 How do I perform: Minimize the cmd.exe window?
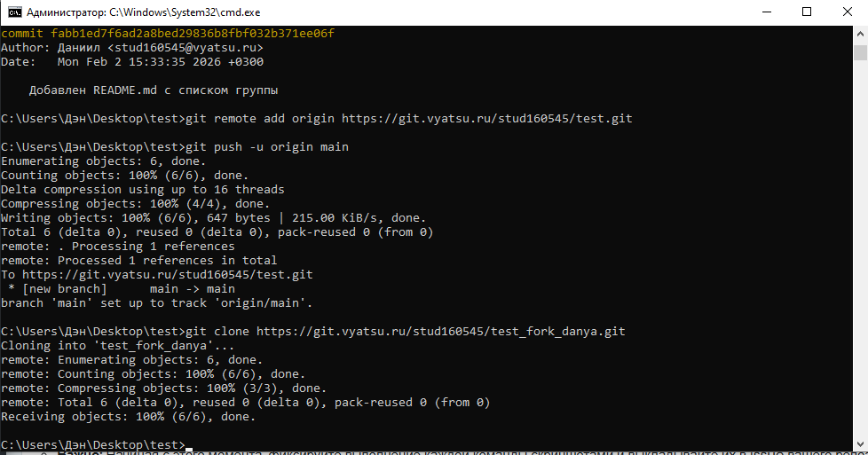[764, 12]
